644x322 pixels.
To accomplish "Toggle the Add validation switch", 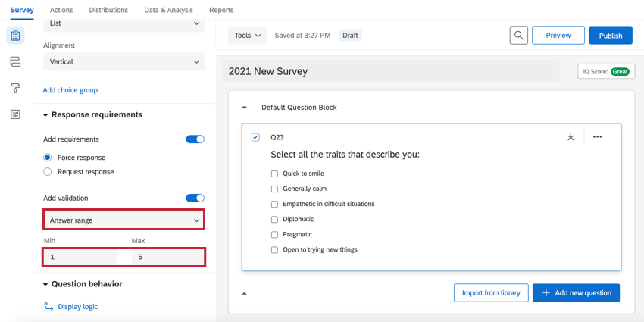I will coord(195,198).
